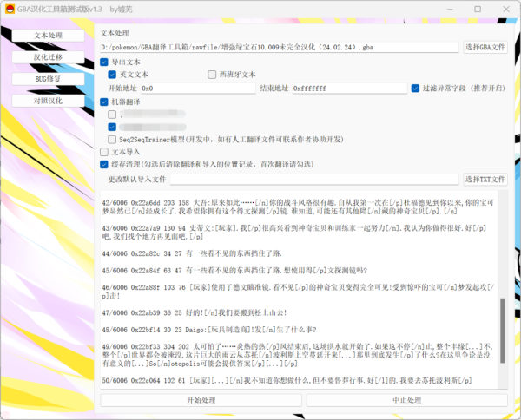
Task: Click the 选择TXT文件 button
Action: tap(485, 179)
